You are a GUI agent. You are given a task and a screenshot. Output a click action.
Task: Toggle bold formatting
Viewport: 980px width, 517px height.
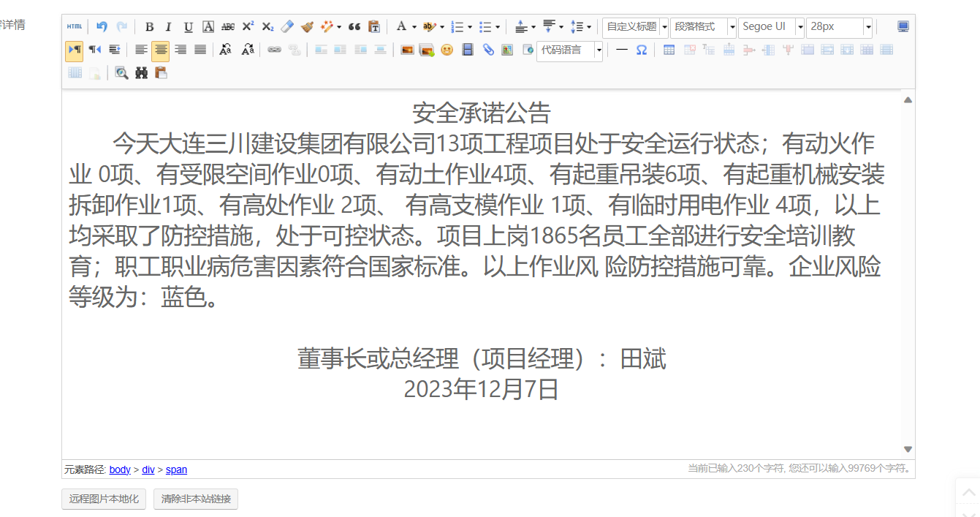pos(149,27)
